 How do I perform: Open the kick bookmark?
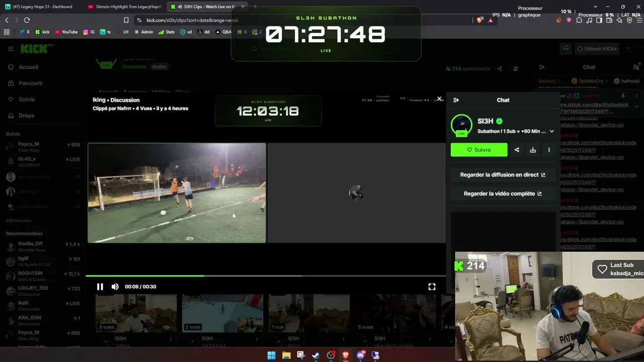[x=42, y=32]
